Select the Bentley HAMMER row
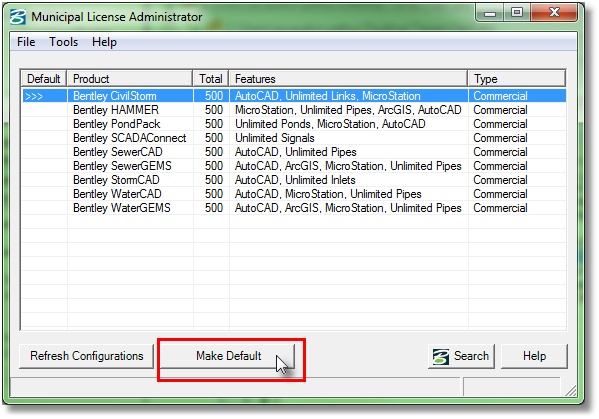The height and width of the screenshot is (419, 599). (294, 110)
